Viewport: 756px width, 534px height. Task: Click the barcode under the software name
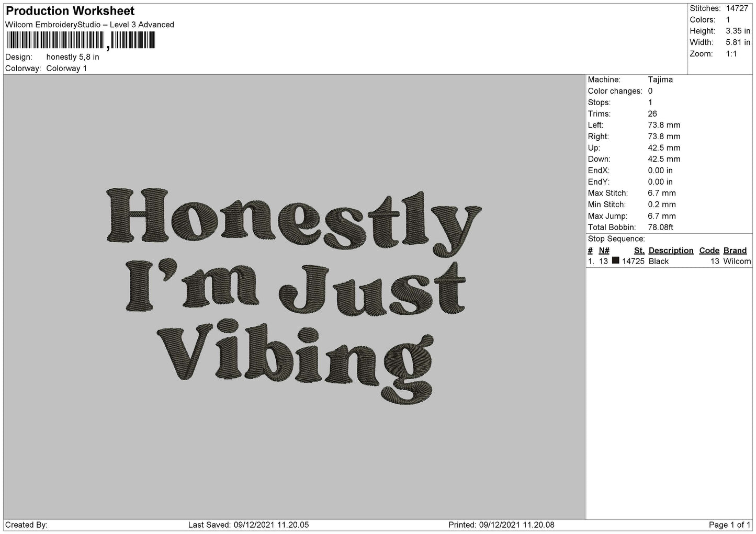click(x=81, y=40)
